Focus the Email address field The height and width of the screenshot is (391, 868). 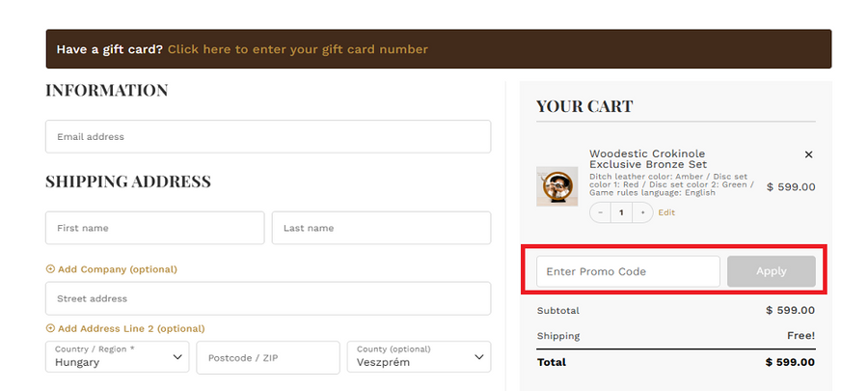click(268, 137)
